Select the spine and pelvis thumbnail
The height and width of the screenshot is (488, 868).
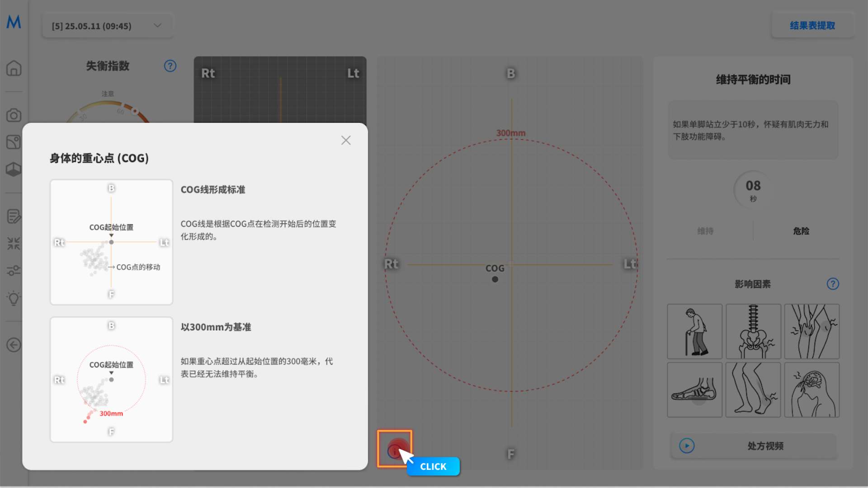(x=753, y=331)
